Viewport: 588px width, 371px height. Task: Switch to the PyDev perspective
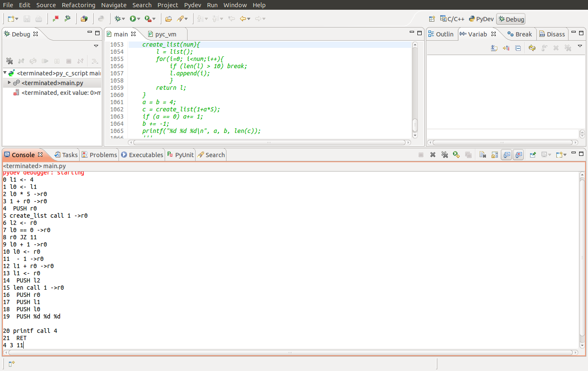click(x=481, y=19)
